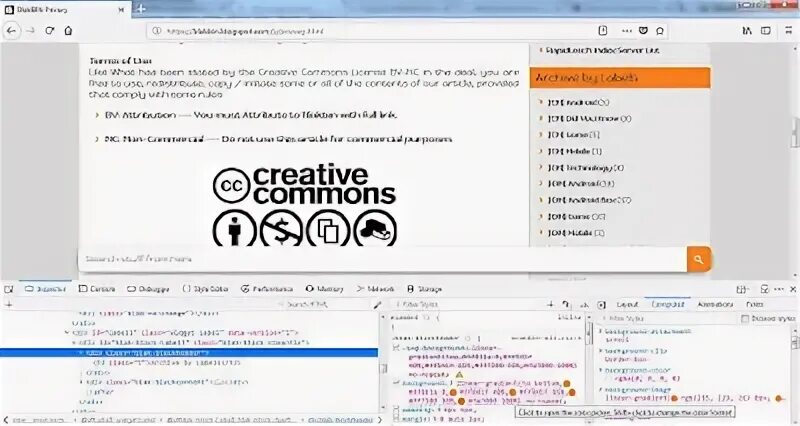Open RapidLeech Index Server List link

point(602,51)
